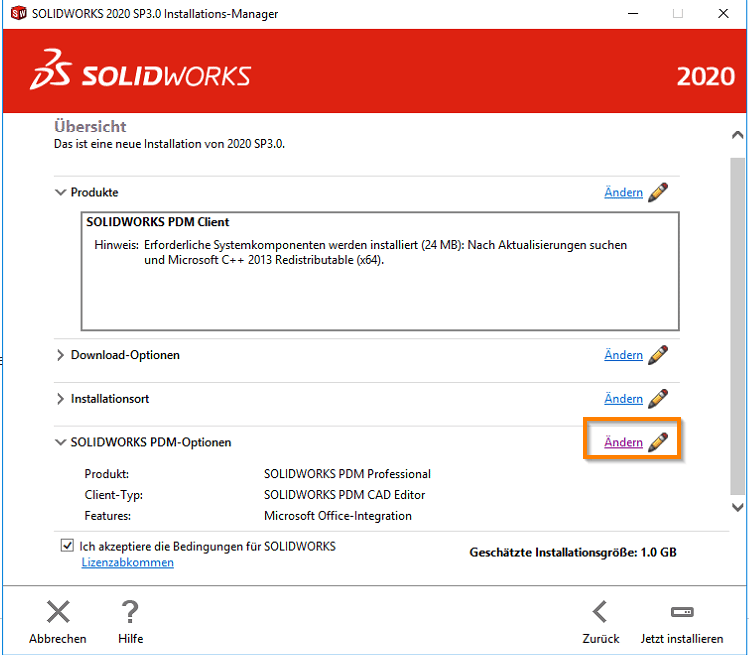Click the Abbrechen X icon
This screenshot has height=655, width=749.
point(58,612)
